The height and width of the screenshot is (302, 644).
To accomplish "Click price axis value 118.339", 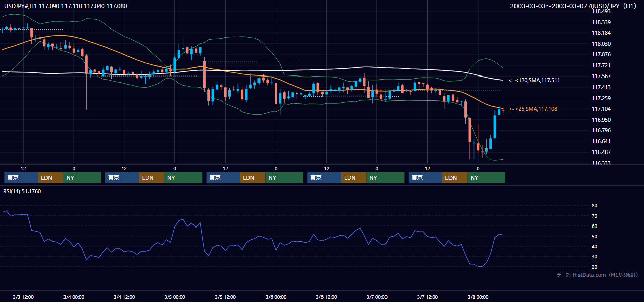I will 601,22.
